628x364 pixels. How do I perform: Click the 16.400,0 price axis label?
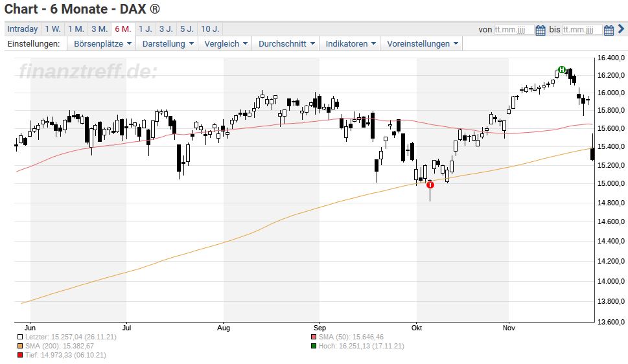pyautogui.click(x=611, y=58)
